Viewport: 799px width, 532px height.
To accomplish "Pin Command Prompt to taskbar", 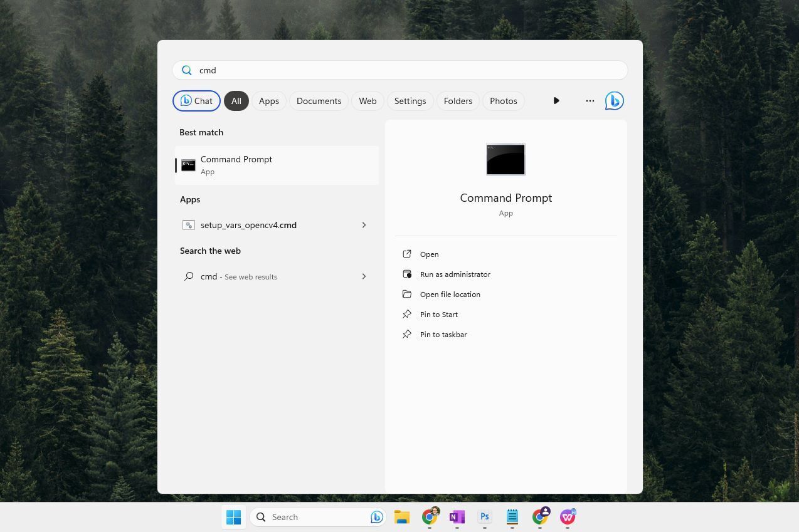I will tap(443, 334).
